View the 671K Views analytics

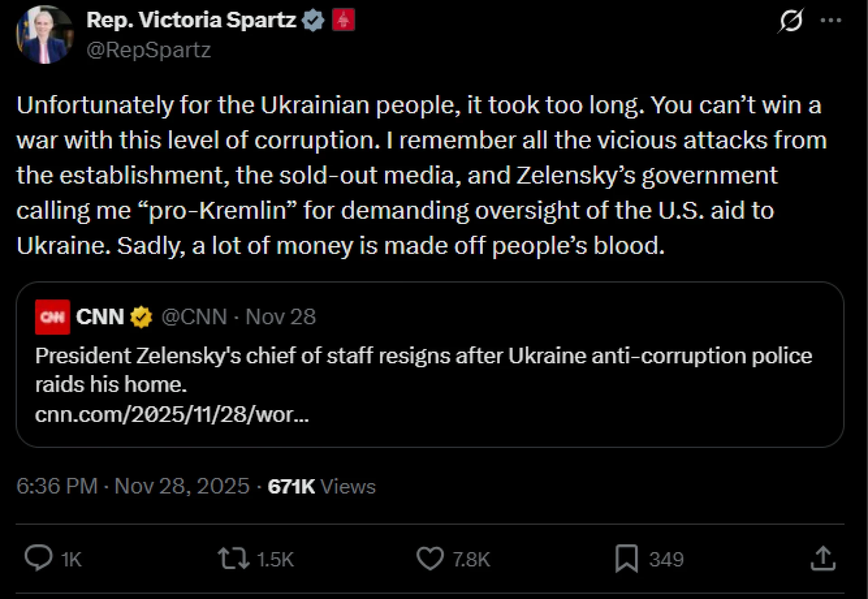pos(321,487)
